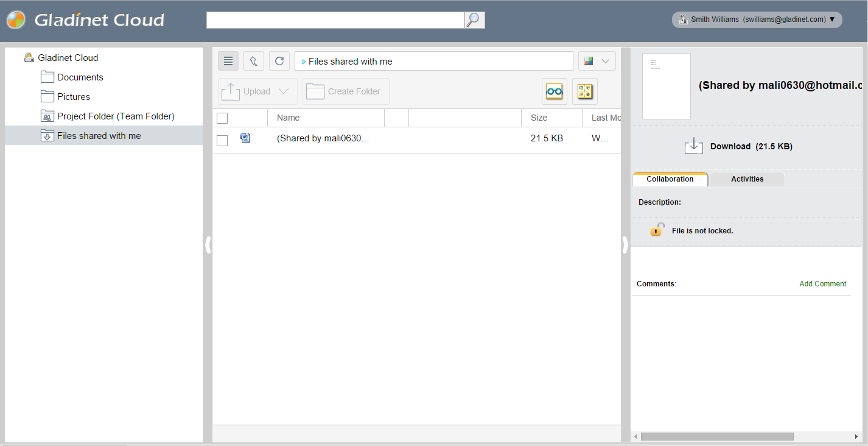Click the Gladinet Cloud root drive icon
This screenshot has height=446, width=868.
click(29, 57)
